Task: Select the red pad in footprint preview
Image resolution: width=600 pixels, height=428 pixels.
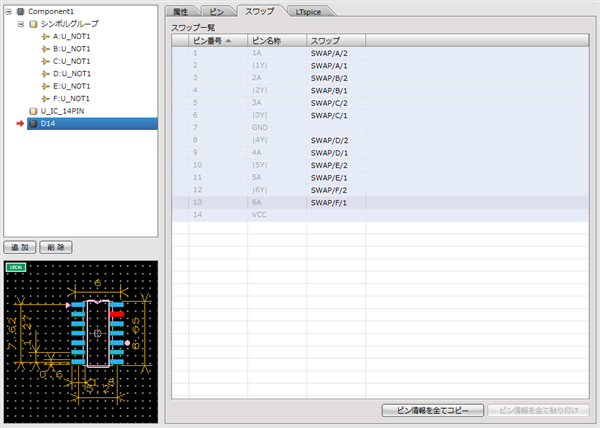Action: (x=116, y=313)
